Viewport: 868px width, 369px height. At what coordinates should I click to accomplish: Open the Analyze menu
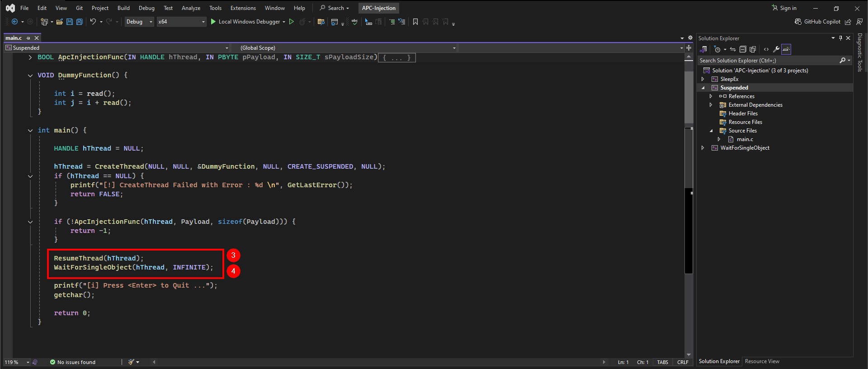click(x=191, y=8)
